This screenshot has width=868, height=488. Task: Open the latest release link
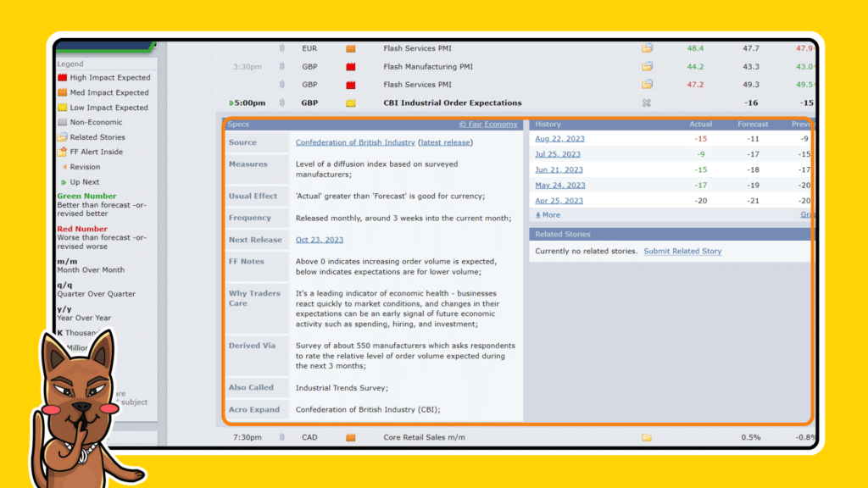pyautogui.click(x=445, y=142)
